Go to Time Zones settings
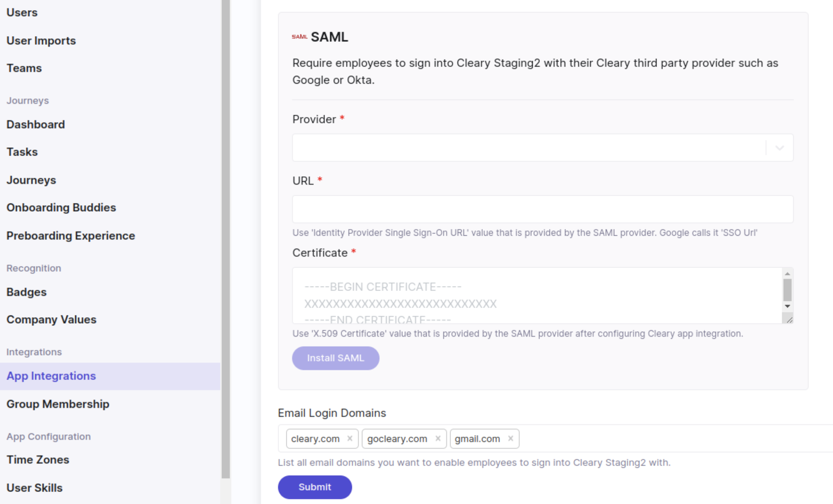This screenshot has height=504, width=833. pos(38,460)
